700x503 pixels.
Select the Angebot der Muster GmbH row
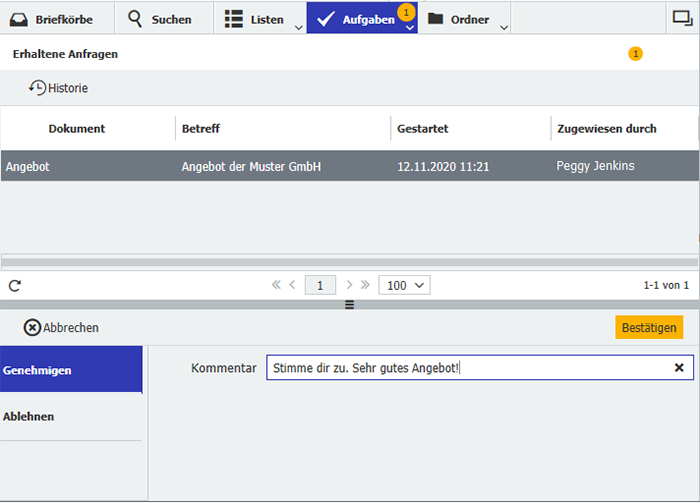click(x=250, y=166)
